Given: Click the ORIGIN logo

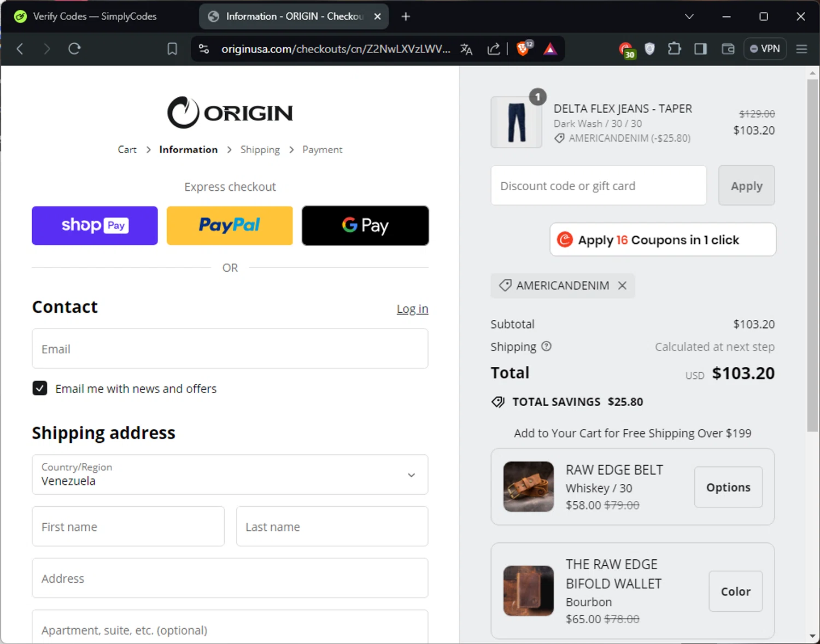Looking at the screenshot, I should (230, 113).
